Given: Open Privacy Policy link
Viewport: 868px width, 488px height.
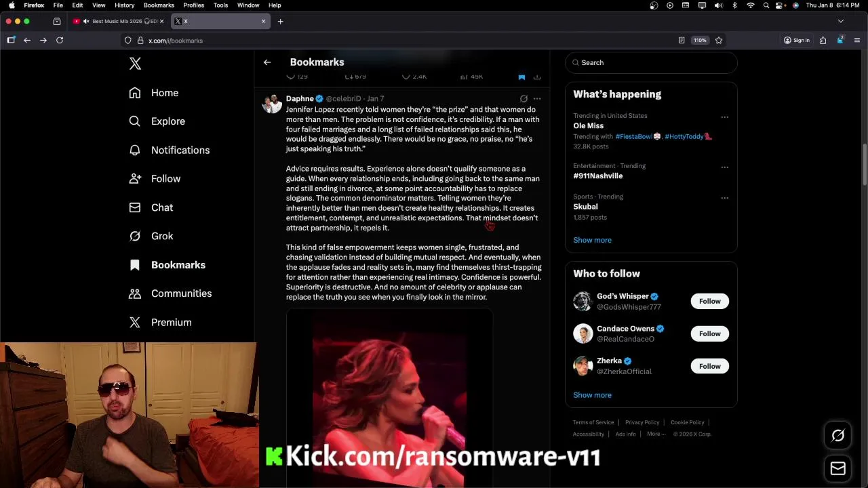Looking at the screenshot, I should tap(642, 422).
